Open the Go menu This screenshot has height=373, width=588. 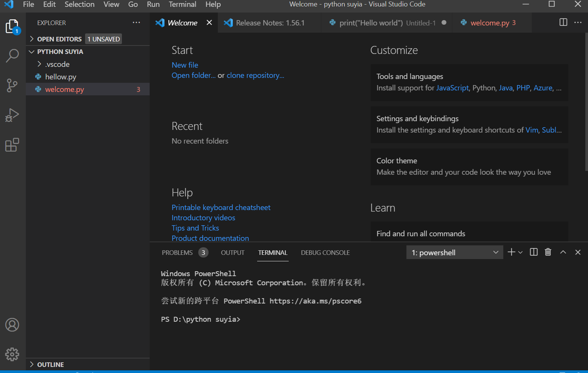point(133,4)
